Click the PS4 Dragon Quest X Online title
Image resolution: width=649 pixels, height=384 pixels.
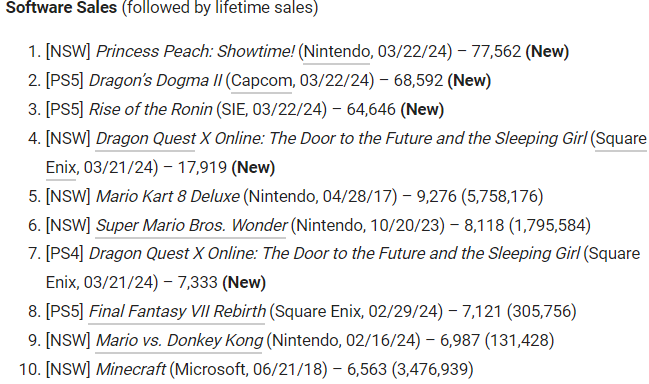334,254
